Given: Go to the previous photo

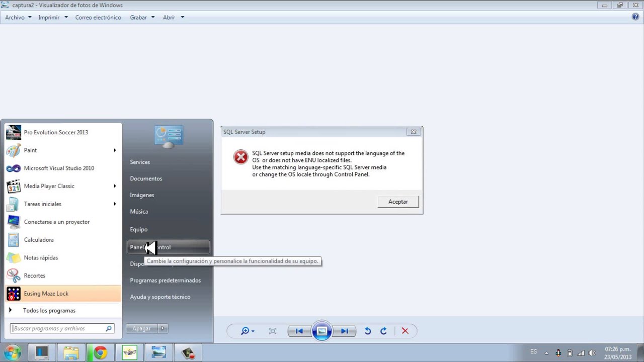Looking at the screenshot, I should (299, 331).
